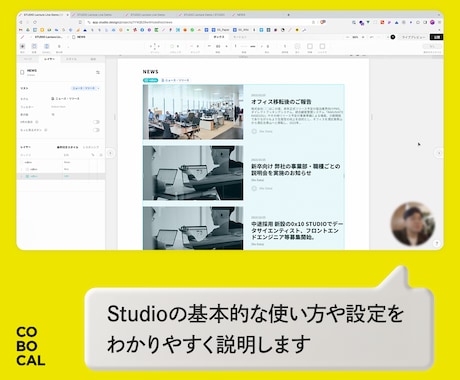Click the ニュース・リリース model link in the side panel
The width and height of the screenshot is (460, 380).
click(65, 99)
